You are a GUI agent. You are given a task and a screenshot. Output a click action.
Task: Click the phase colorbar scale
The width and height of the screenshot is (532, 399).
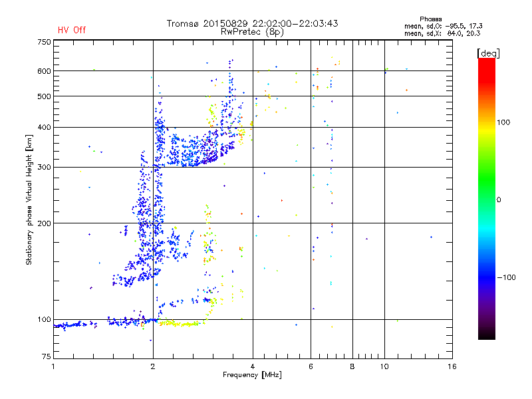tap(487, 198)
